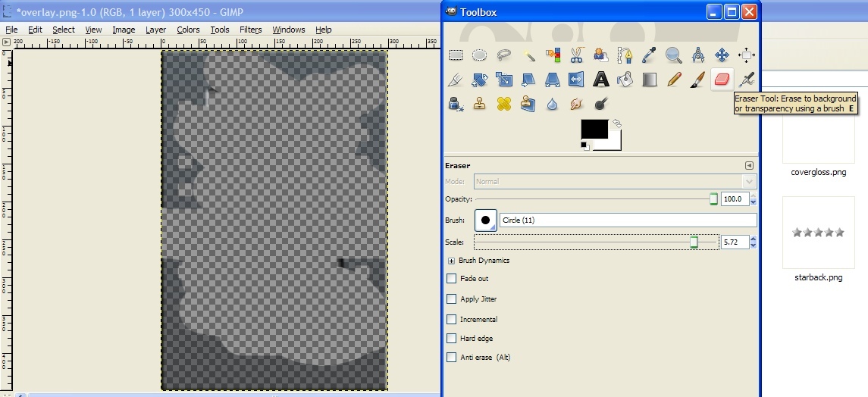Open the Colors menu
The width and height of the screenshot is (868, 397).
(x=188, y=30)
